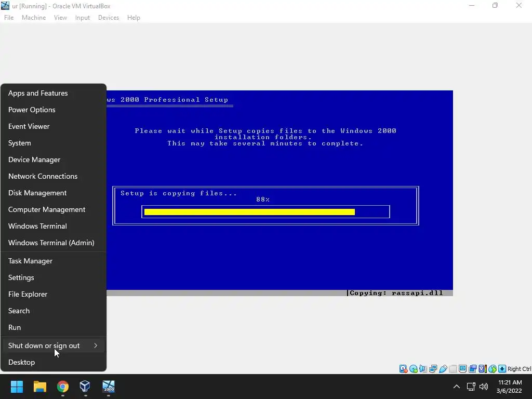Open VirtualBox Machine menu
532x399 pixels.
(x=34, y=18)
